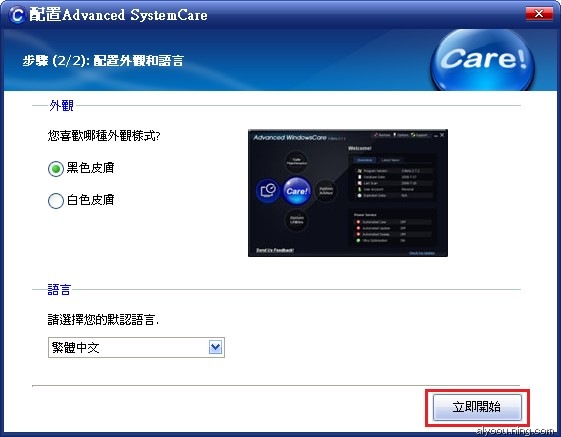Click the 請選擇您的默認語言 label
This screenshot has width=561, height=437.
click(x=103, y=319)
